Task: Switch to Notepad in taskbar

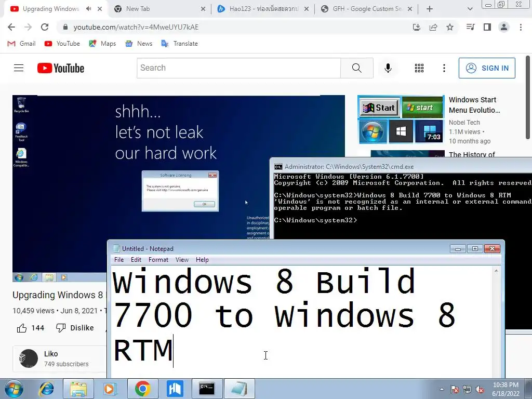Action: click(x=239, y=389)
